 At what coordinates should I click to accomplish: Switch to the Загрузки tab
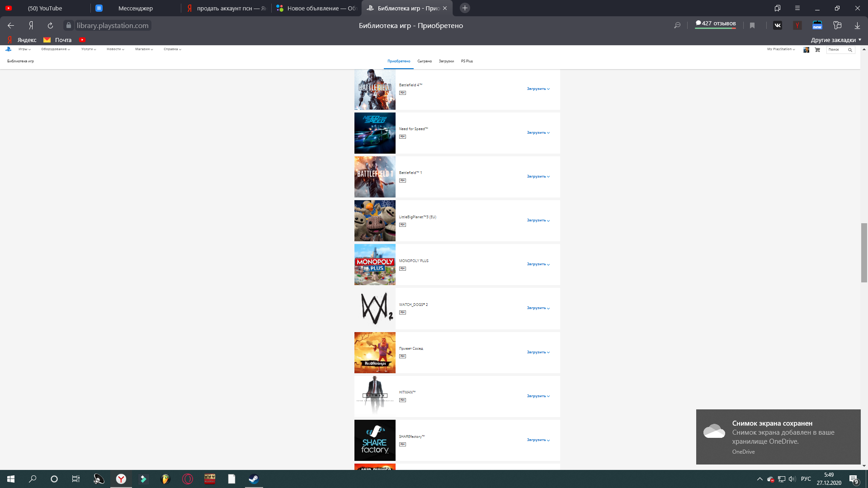pos(446,61)
